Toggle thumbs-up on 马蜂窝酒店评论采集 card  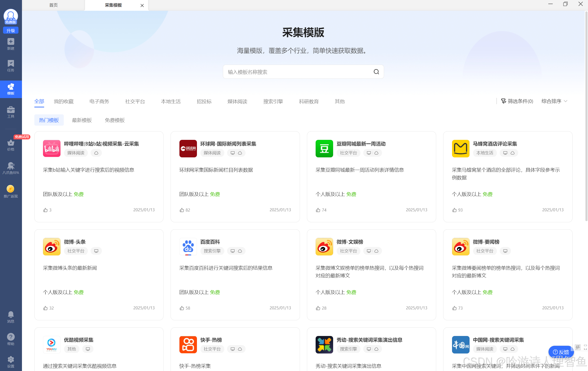tap(454, 210)
